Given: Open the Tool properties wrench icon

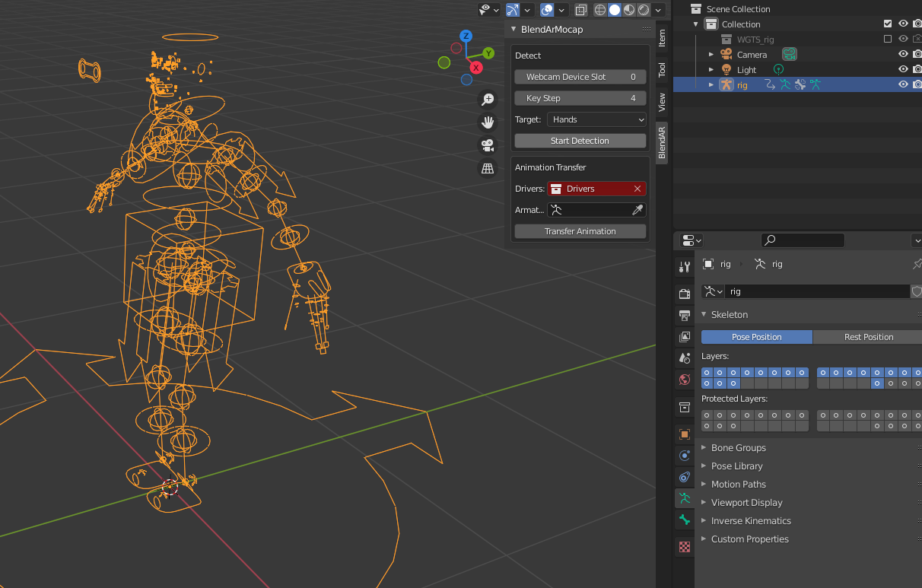Looking at the screenshot, I should click(x=685, y=266).
